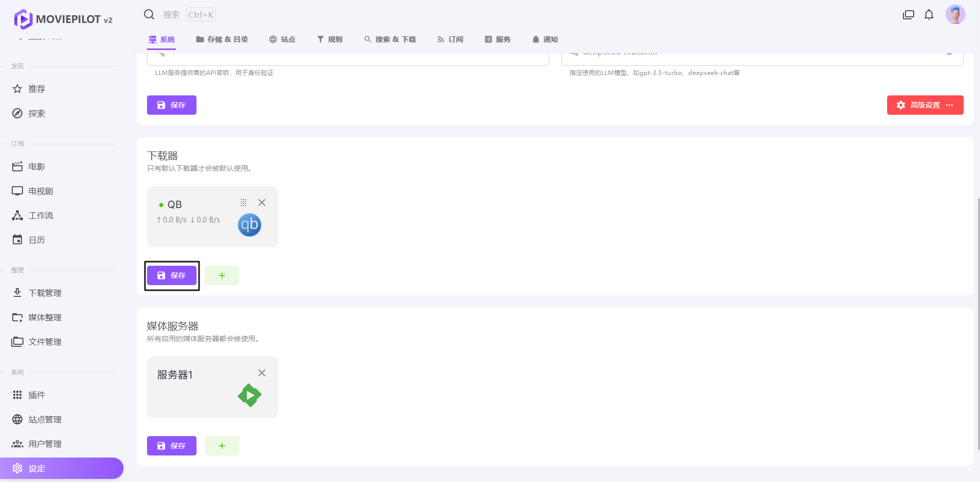The height and width of the screenshot is (482, 980).
Task: Open the 高级设置 advanced settings button
Action: [x=925, y=105]
